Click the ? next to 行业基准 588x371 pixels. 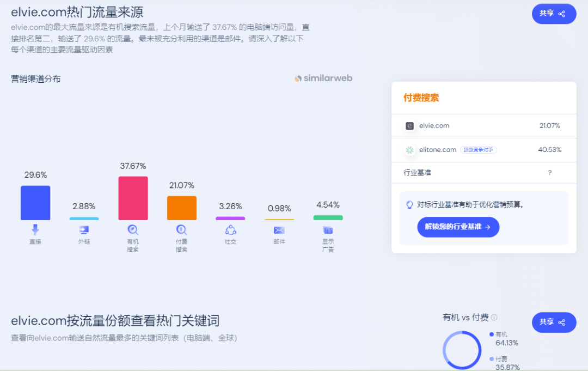(x=549, y=173)
